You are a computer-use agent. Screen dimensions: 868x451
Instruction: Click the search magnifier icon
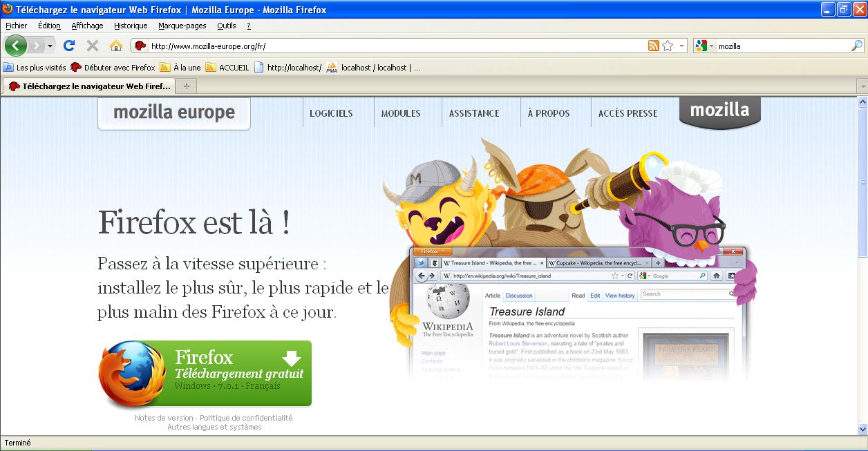857,46
